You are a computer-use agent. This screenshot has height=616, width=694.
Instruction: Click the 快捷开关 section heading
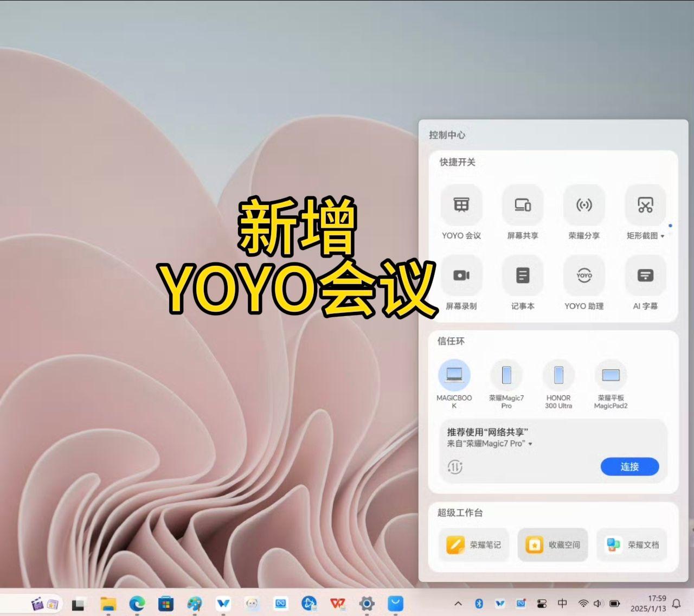pos(458,162)
